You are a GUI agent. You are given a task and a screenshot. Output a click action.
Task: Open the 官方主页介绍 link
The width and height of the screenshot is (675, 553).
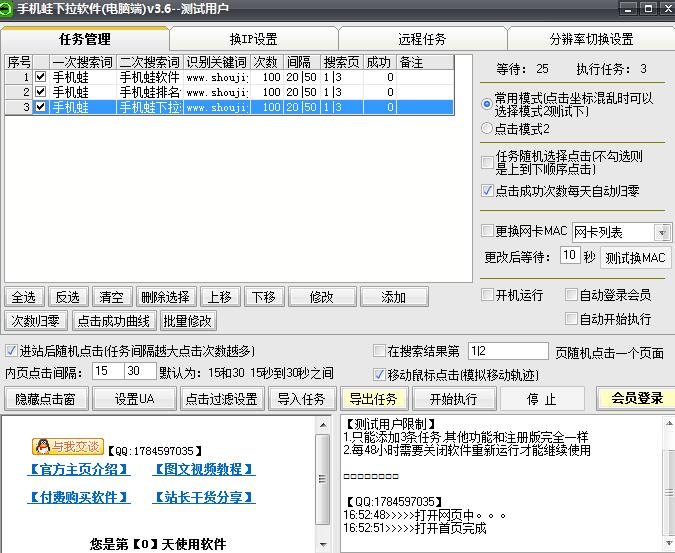pyautogui.click(x=79, y=469)
